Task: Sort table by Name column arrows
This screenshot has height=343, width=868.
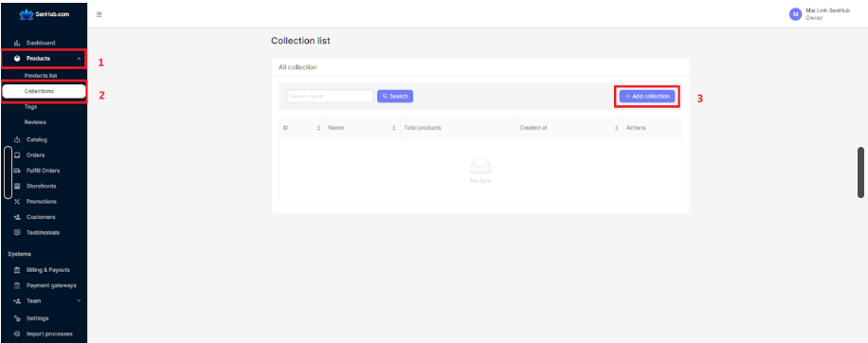Action: click(x=393, y=128)
